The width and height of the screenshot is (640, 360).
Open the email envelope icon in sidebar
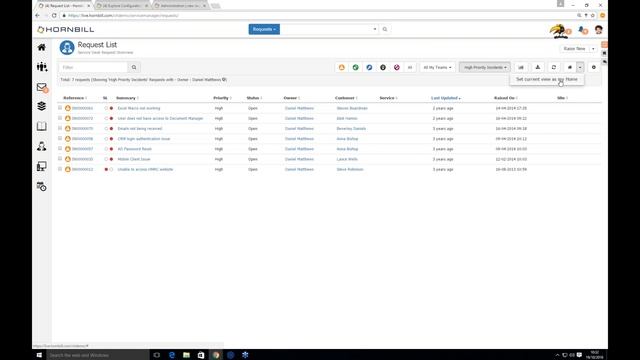coord(42,87)
